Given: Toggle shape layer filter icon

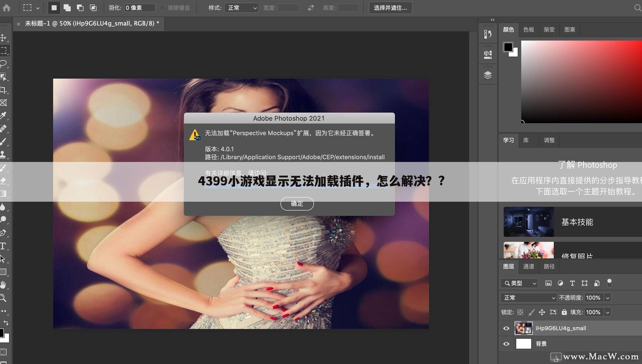Looking at the screenshot, I should (584, 283).
